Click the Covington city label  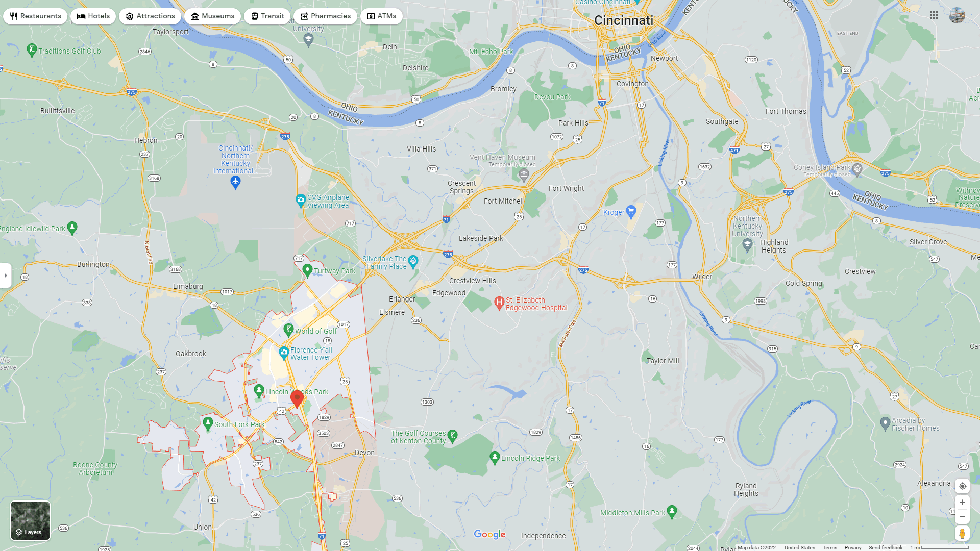click(632, 84)
